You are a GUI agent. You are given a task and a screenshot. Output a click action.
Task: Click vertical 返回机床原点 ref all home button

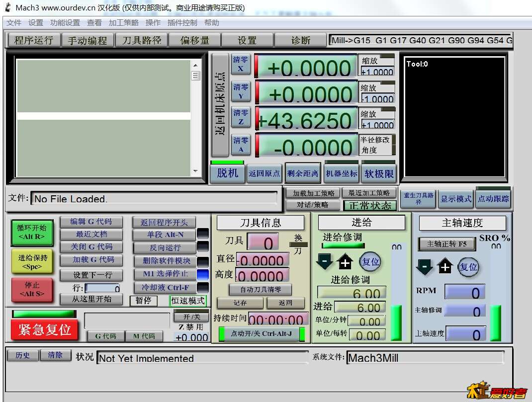pyautogui.click(x=220, y=104)
